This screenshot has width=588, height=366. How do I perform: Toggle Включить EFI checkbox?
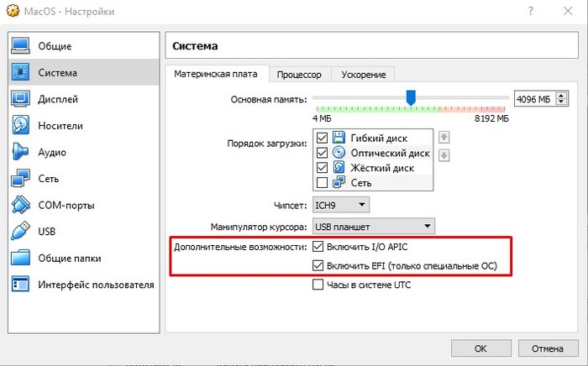click(x=318, y=266)
